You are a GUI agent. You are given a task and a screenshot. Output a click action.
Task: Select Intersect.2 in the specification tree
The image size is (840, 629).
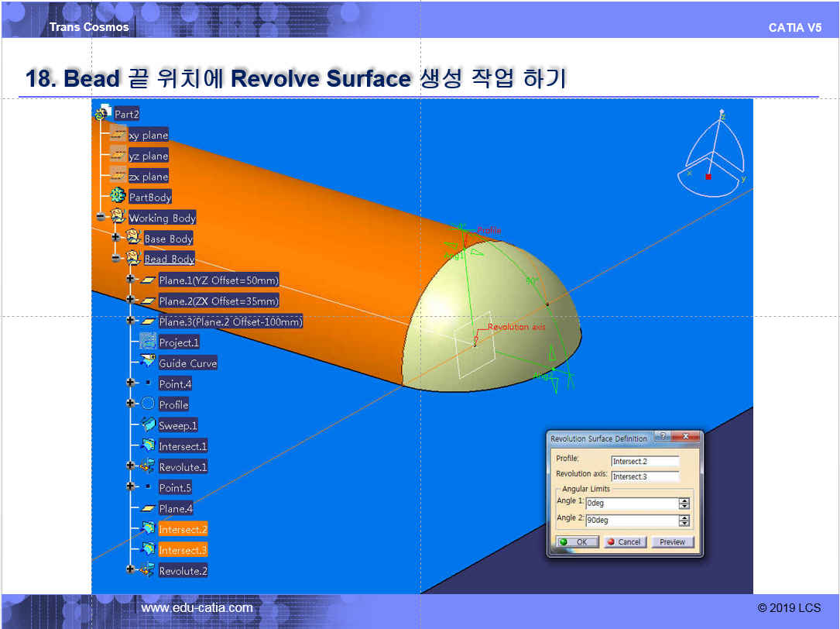(183, 529)
